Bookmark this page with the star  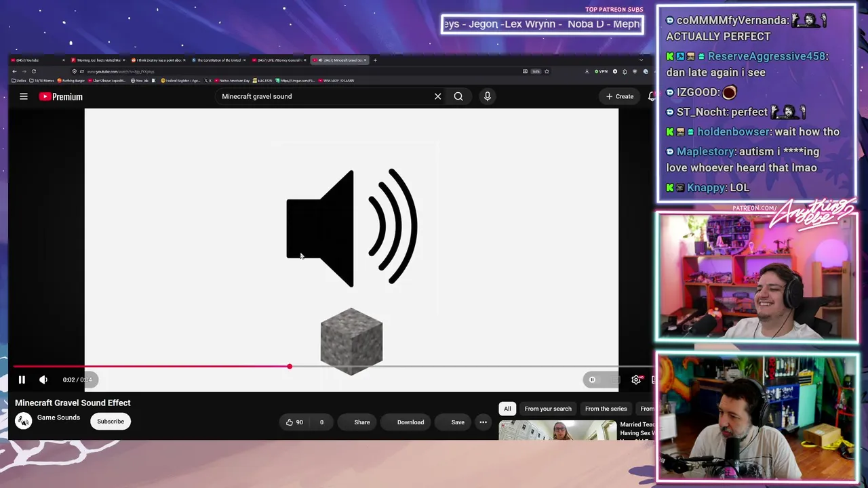pyautogui.click(x=547, y=71)
